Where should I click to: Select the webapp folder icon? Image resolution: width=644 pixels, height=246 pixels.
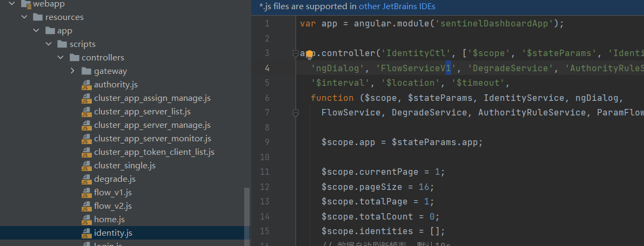(25, 4)
